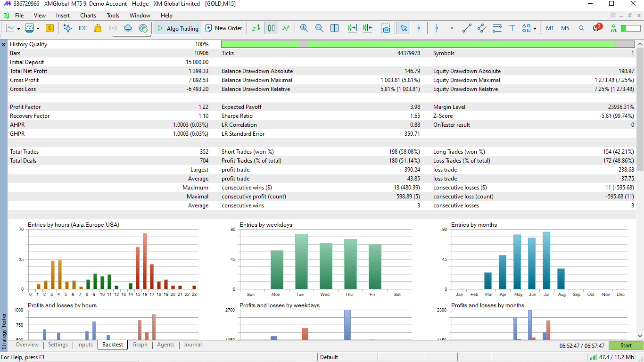Switch to the Journal tab
The height and width of the screenshot is (362, 644).
193,345
